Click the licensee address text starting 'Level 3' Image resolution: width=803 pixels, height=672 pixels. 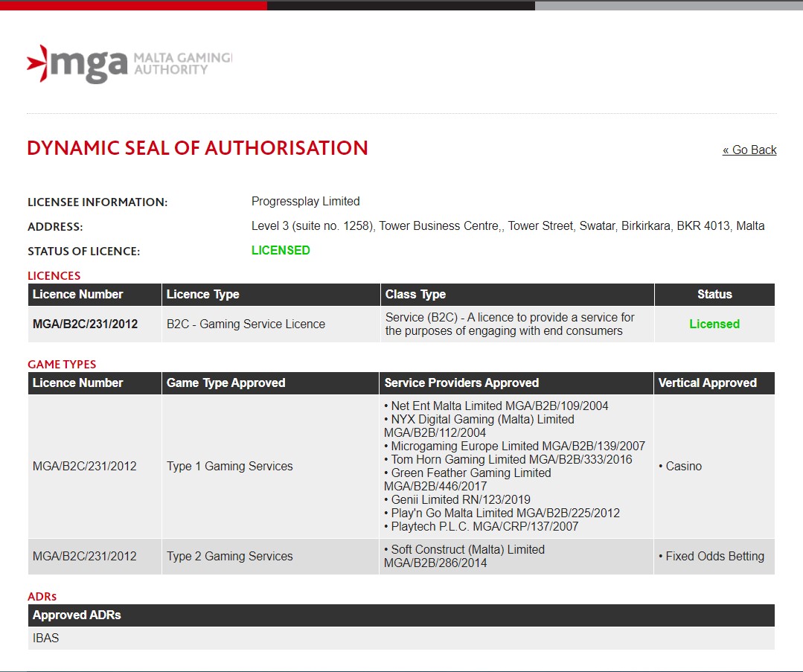click(x=508, y=226)
